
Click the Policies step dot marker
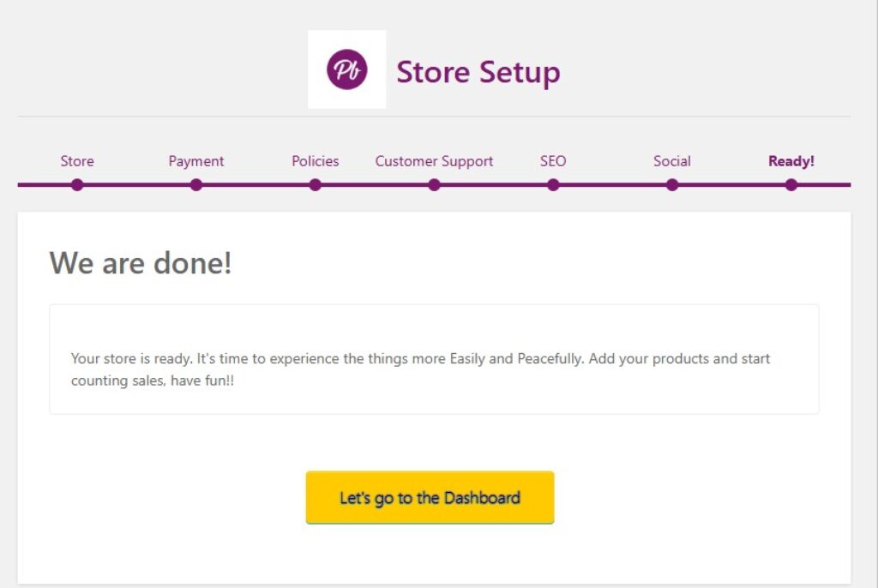316,184
